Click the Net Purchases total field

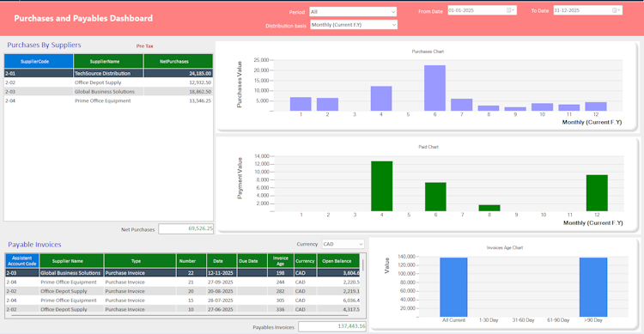click(185, 228)
